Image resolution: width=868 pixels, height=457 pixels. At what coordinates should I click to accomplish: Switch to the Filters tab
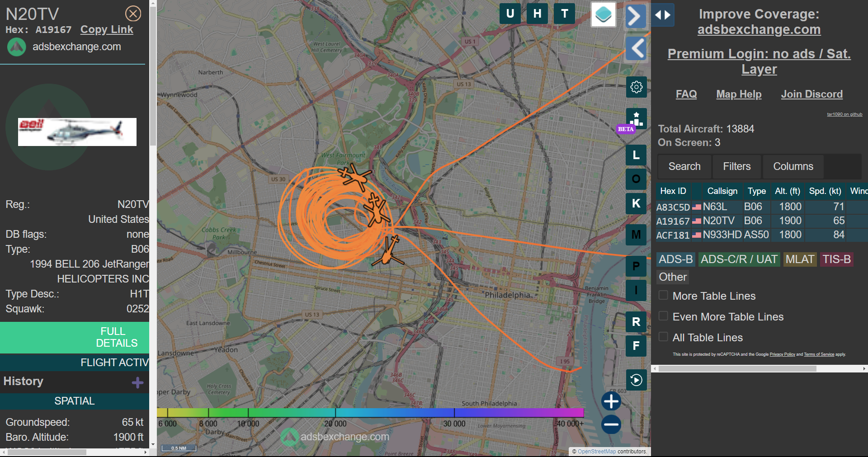point(737,166)
